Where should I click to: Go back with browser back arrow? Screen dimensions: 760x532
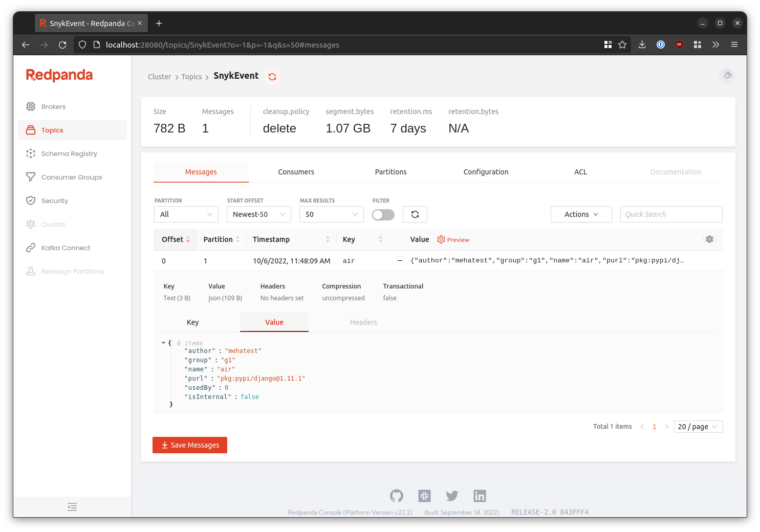(26, 45)
